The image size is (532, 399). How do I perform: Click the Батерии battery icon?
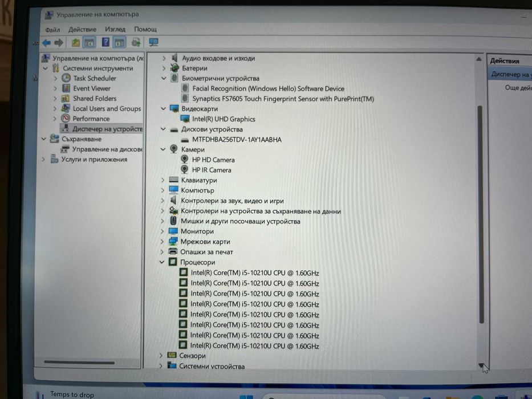point(174,68)
